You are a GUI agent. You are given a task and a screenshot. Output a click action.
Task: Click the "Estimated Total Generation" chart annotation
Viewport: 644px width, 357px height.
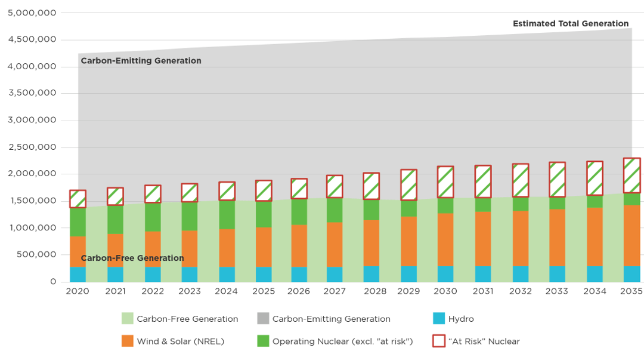(571, 24)
